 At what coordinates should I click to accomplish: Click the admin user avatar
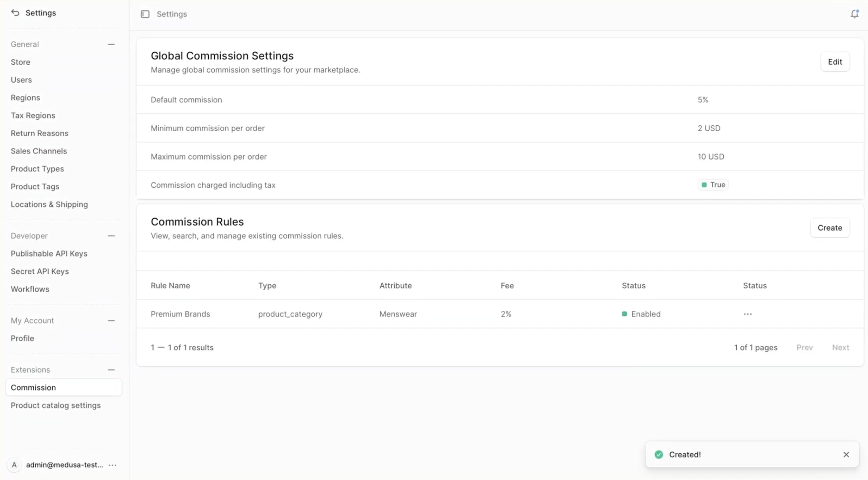(14, 465)
